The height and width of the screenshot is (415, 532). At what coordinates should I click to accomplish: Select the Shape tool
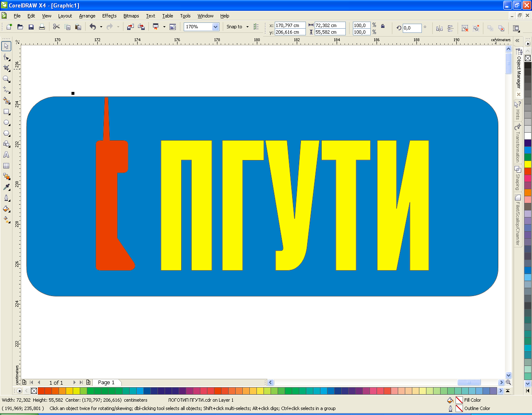point(6,57)
